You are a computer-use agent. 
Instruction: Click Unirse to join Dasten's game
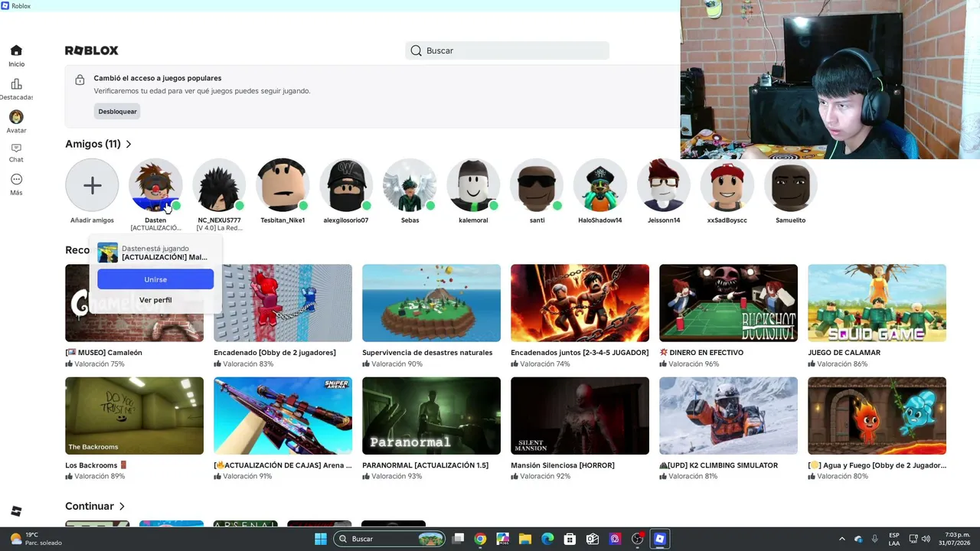tap(155, 279)
